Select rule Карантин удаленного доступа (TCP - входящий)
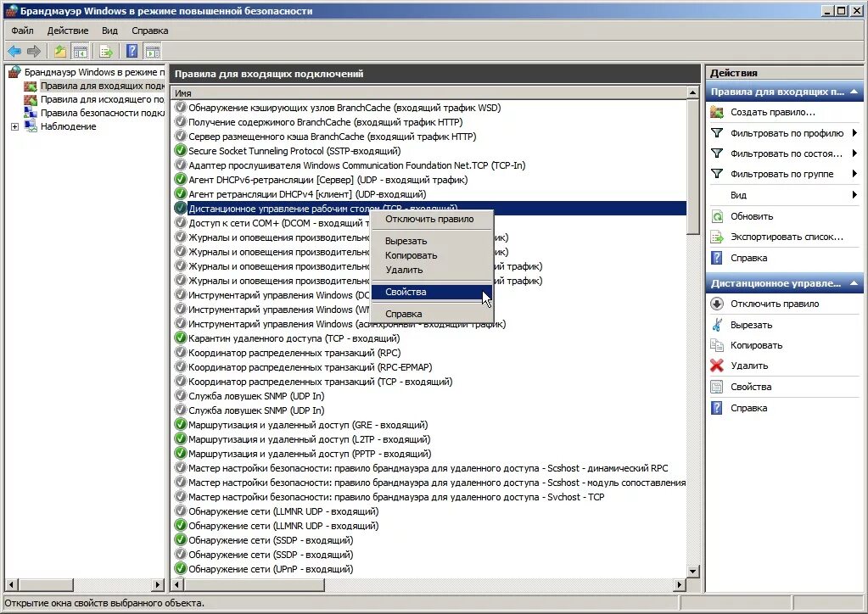 [294, 338]
